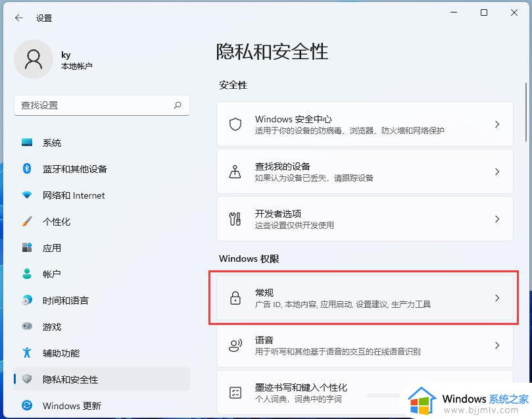Close the Settings window

pyautogui.click(x=514, y=12)
